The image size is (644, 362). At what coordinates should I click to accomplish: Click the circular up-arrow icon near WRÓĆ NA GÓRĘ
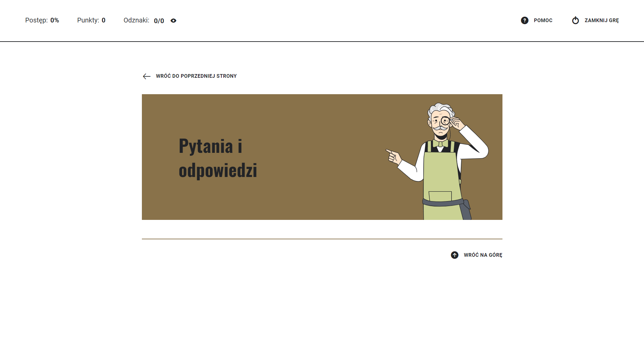(455, 255)
